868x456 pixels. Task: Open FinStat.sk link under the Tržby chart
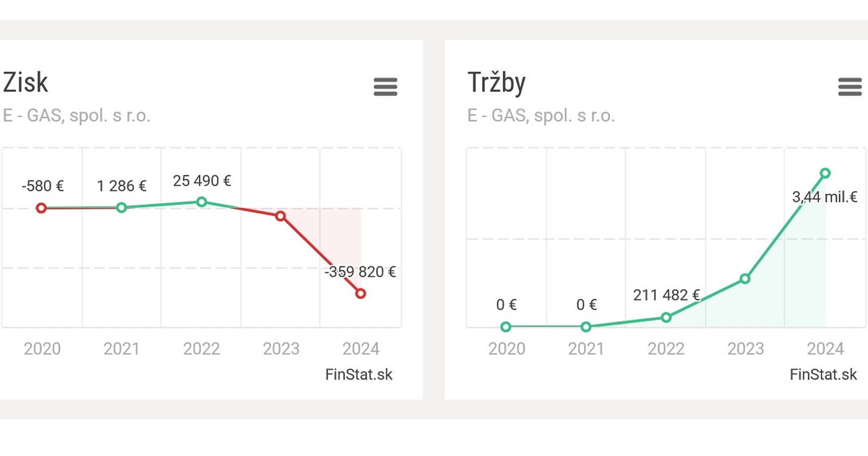coord(823,375)
